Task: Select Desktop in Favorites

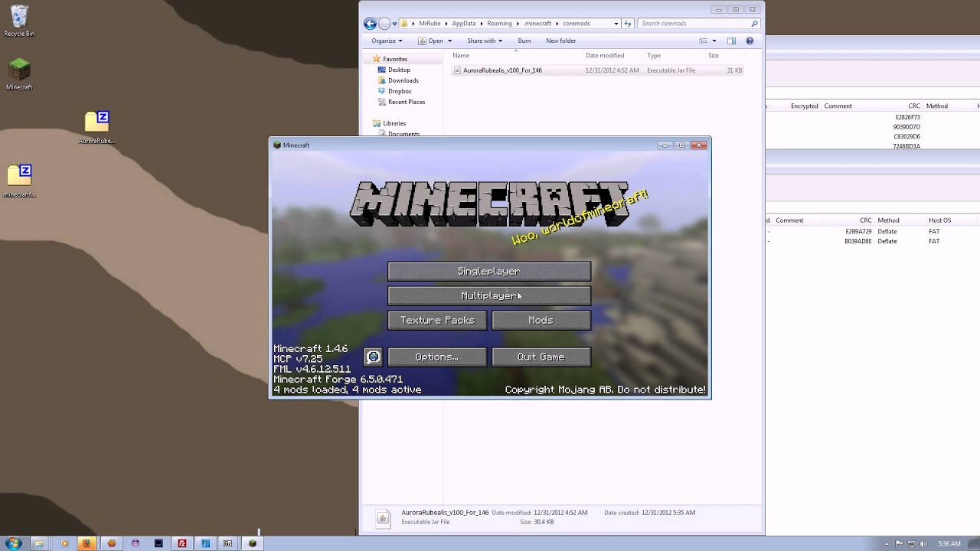Action: click(399, 70)
